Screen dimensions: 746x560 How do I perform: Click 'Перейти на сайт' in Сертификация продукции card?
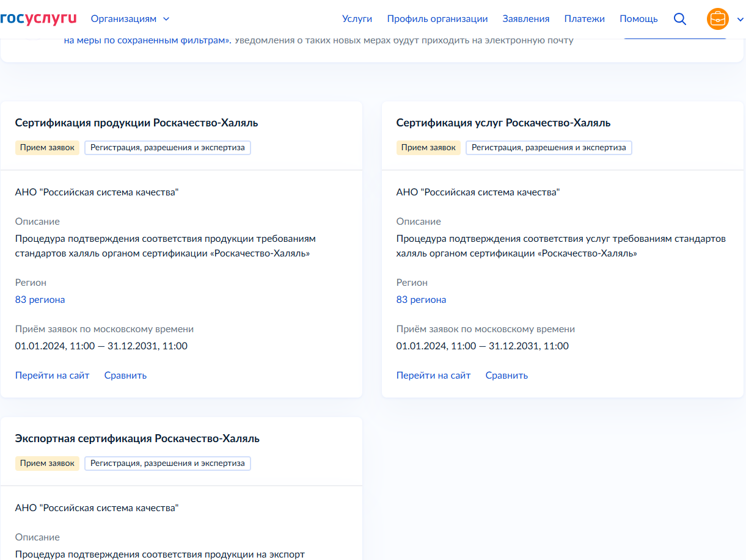(52, 376)
